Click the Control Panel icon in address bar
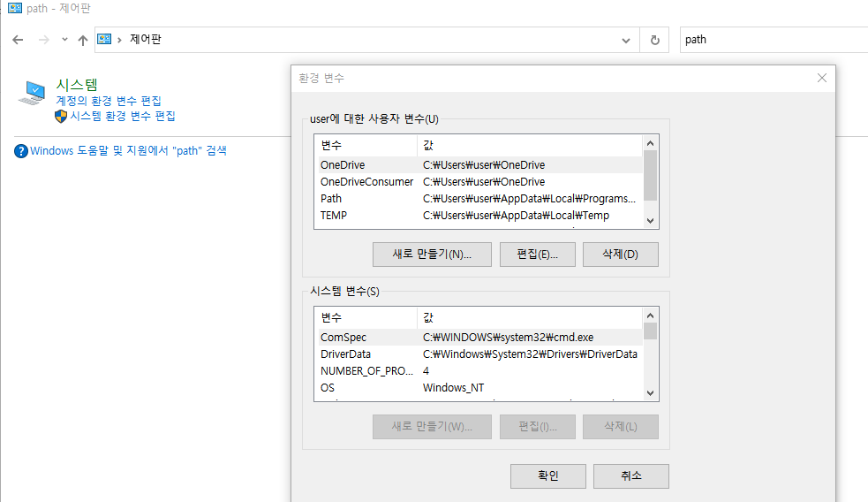The width and height of the screenshot is (868, 502). (104, 40)
